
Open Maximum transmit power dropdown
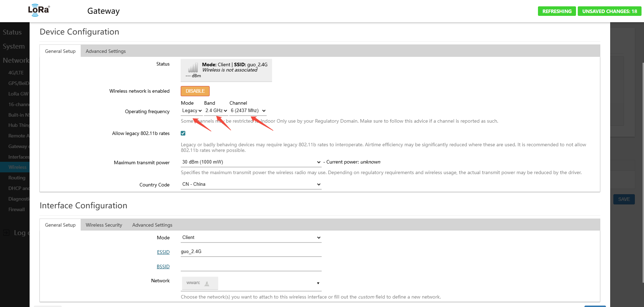click(x=251, y=162)
